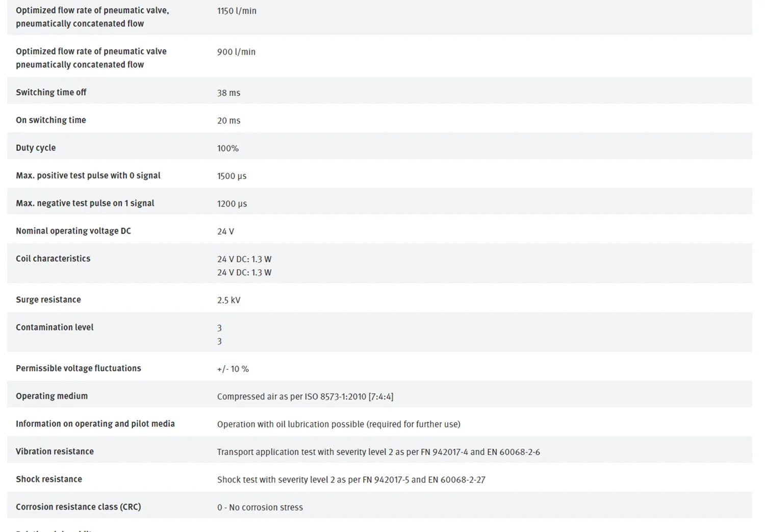Viewport: 765px width, 532px height.
Task: Click the Shock test severity level 2 text
Action: pos(351,479)
